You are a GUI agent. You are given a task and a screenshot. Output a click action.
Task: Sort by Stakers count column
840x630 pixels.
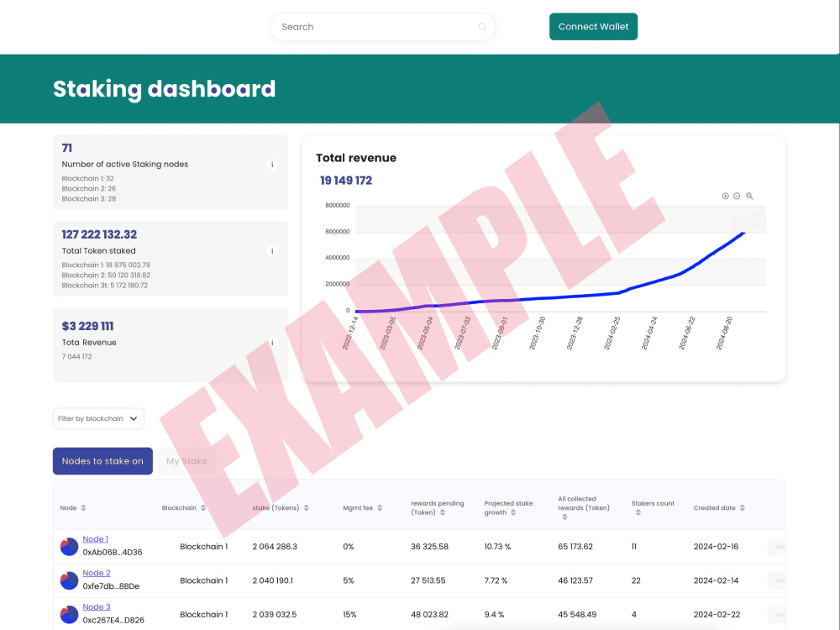(x=638, y=512)
